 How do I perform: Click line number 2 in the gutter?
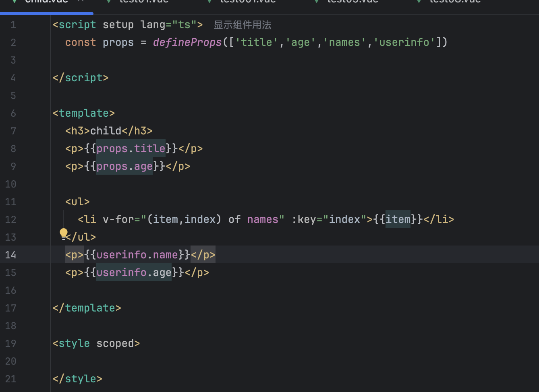[13, 43]
